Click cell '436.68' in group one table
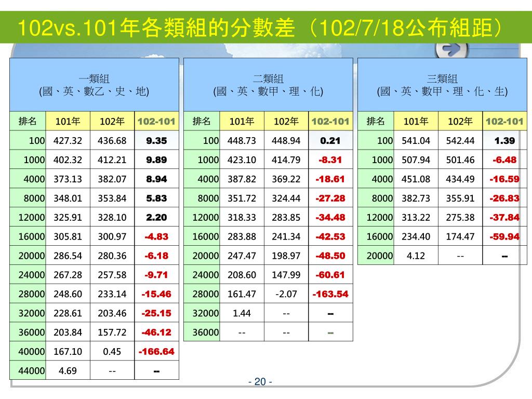The height and width of the screenshot is (399, 532). coord(112,140)
